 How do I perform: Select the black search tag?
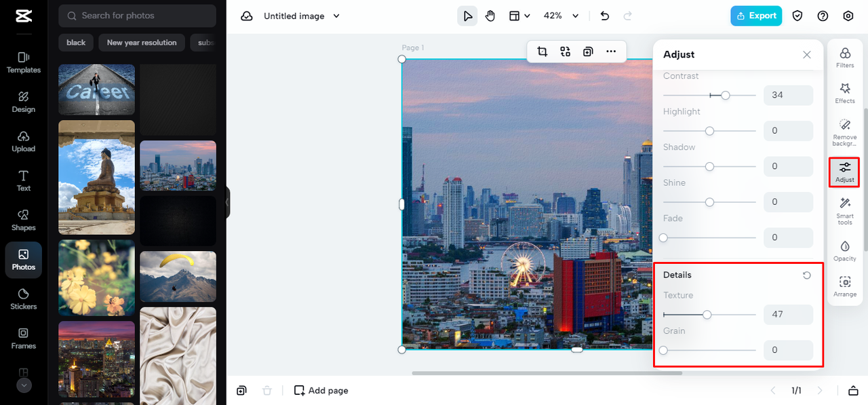pyautogui.click(x=76, y=43)
